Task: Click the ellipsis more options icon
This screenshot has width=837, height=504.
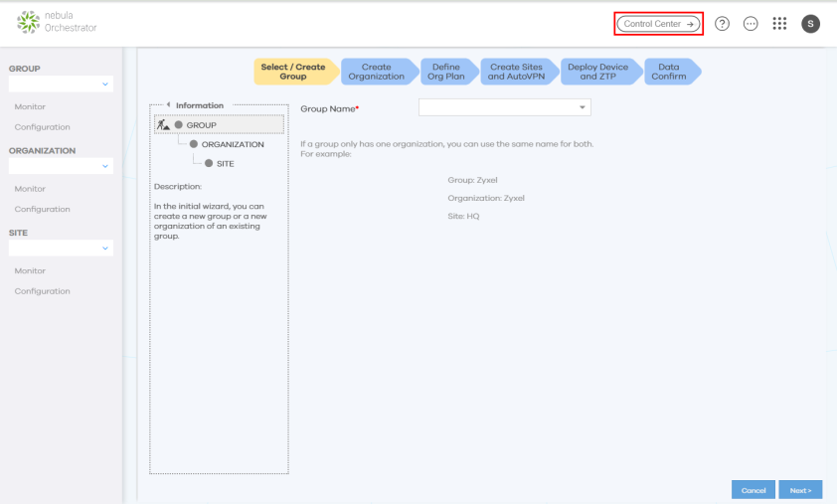Action: tap(751, 24)
